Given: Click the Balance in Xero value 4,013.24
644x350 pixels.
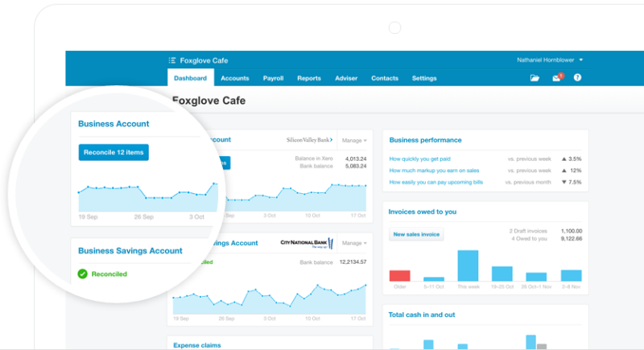Looking at the screenshot, I should tap(356, 159).
